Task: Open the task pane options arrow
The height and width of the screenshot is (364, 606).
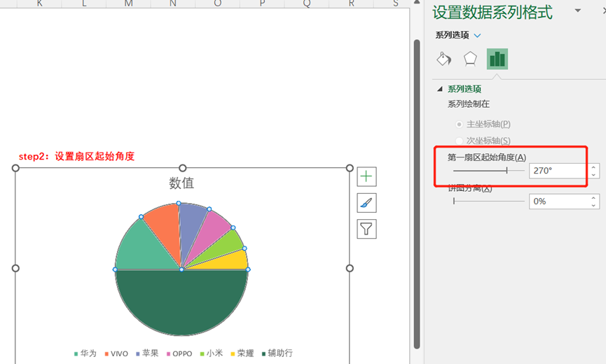Action: coord(578,10)
